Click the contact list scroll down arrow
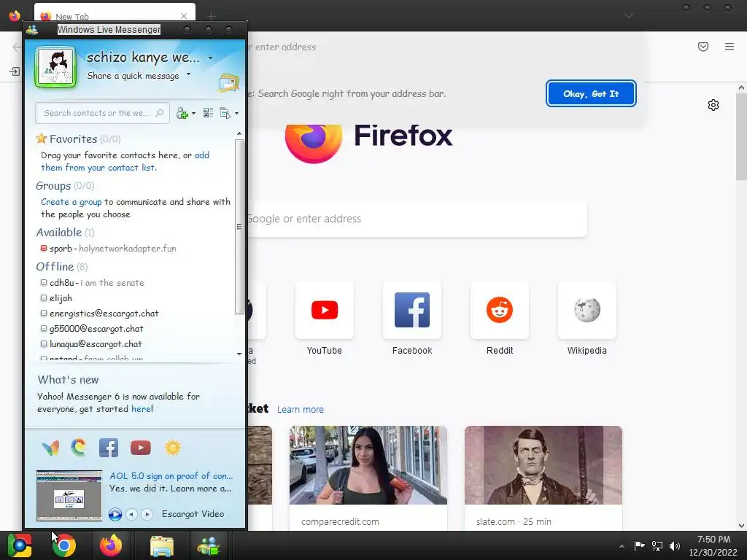This screenshot has width=747, height=560. (x=239, y=354)
